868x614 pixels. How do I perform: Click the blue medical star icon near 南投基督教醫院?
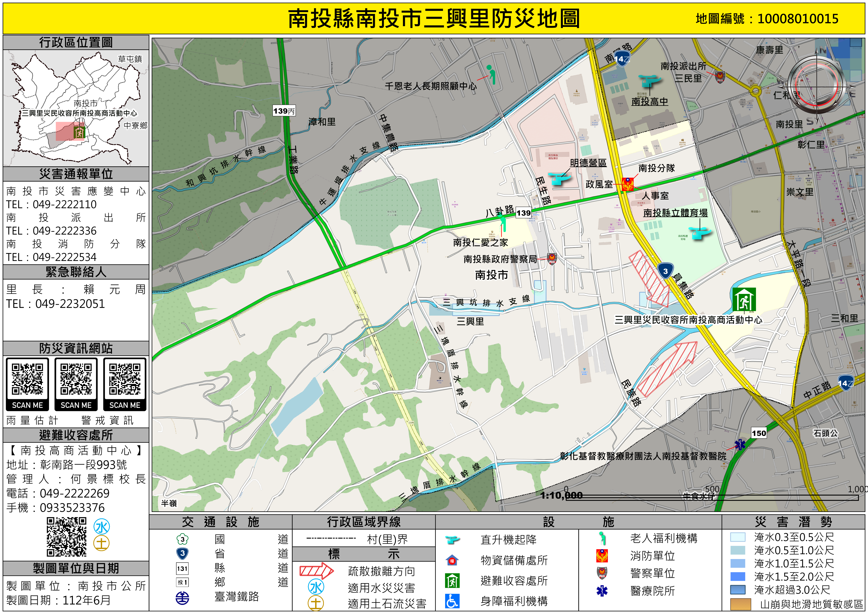740,444
